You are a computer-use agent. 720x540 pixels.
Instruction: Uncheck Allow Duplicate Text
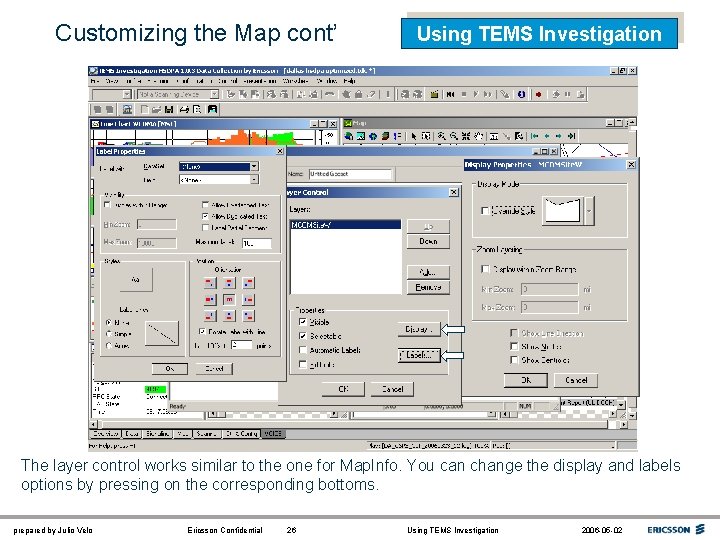tap(205, 216)
